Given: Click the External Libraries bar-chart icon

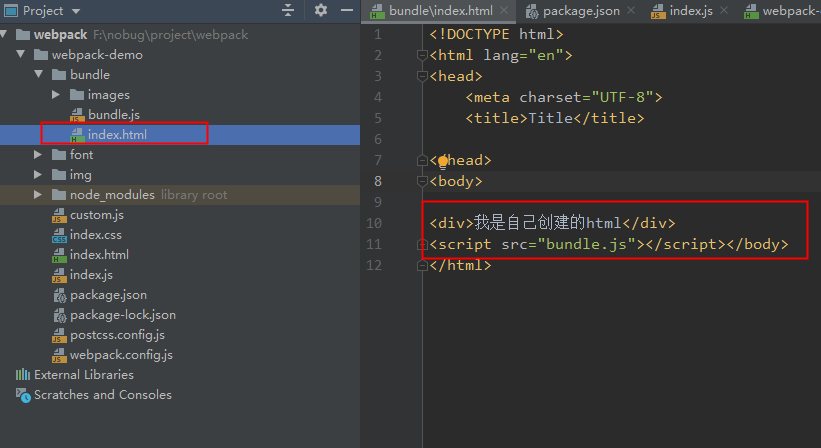Looking at the screenshot, I should tap(23, 374).
